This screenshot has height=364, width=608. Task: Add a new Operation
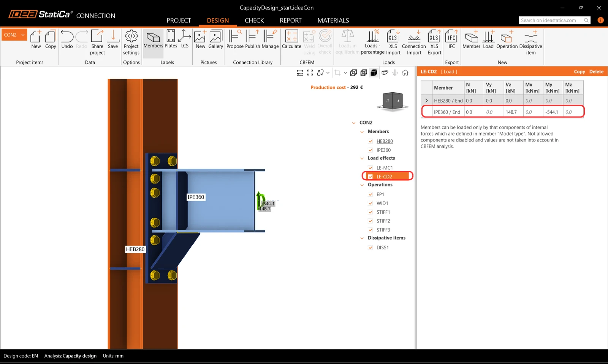[x=507, y=39]
